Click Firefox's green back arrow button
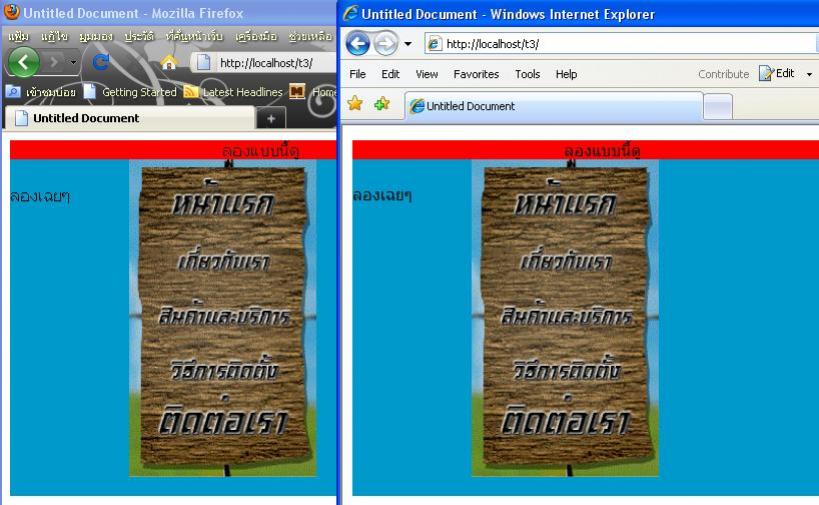Image resolution: width=819 pixels, height=505 pixels. click(24, 62)
